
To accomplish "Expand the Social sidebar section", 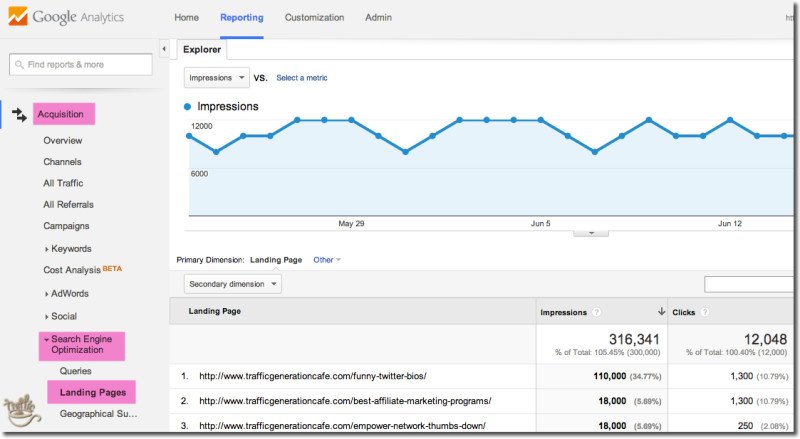I will pos(46,316).
